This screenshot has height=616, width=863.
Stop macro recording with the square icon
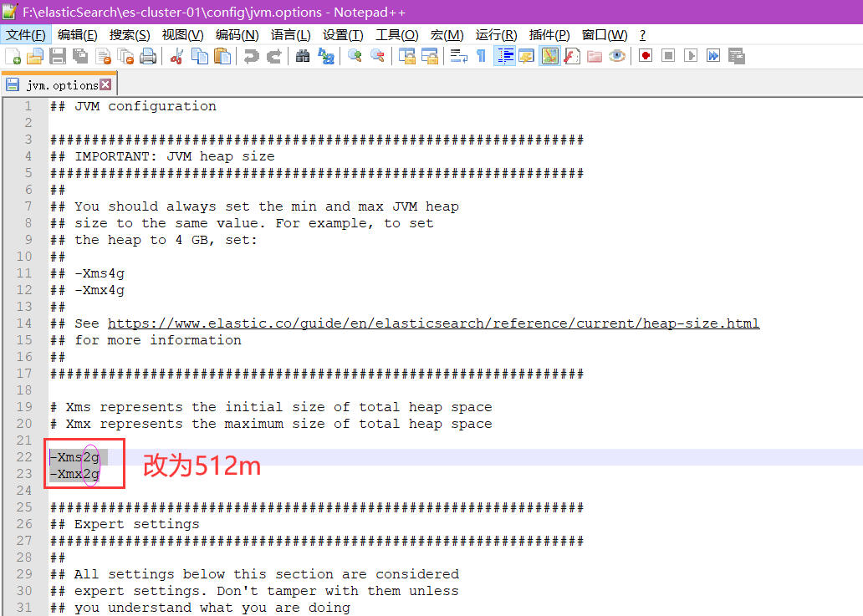668,56
